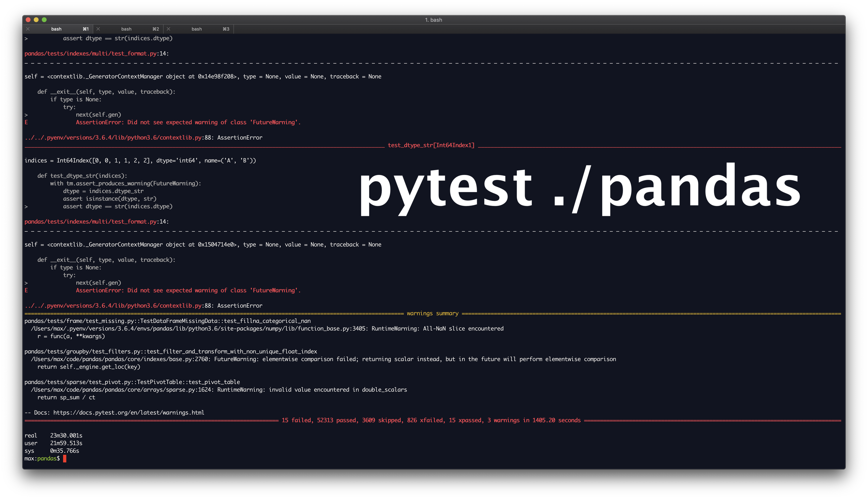The image size is (868, 499).
Task: Click the 'with tm.assert_produces_warning(FutureWarning):' line
Action: pyautogui.click(x=126, y=184)
